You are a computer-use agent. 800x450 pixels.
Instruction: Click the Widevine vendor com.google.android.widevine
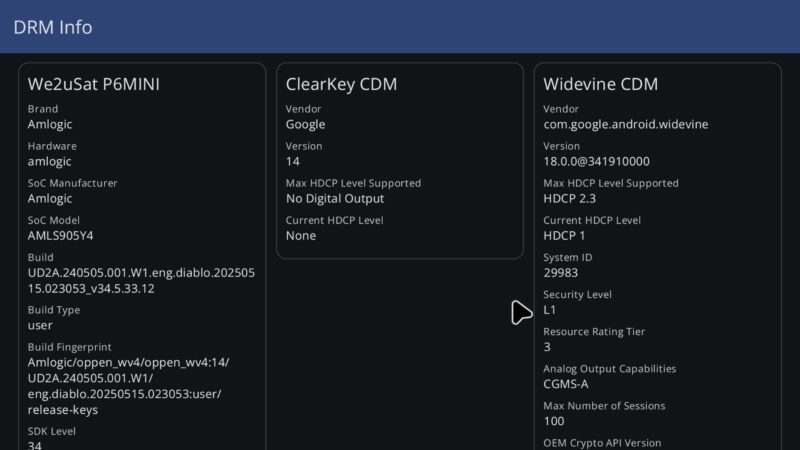(625, 124)
